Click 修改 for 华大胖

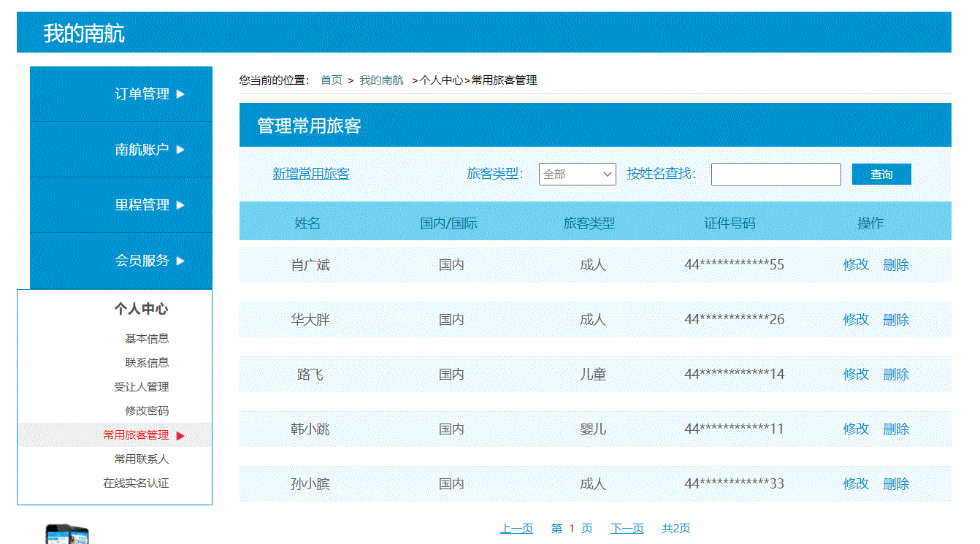[x=856, y=320]
